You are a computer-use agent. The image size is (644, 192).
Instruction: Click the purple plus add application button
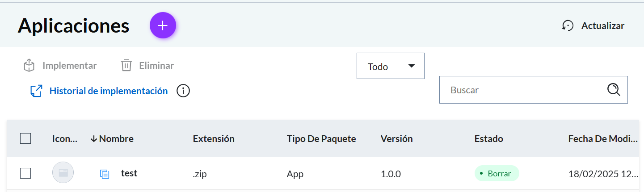[x=163, y=25]
